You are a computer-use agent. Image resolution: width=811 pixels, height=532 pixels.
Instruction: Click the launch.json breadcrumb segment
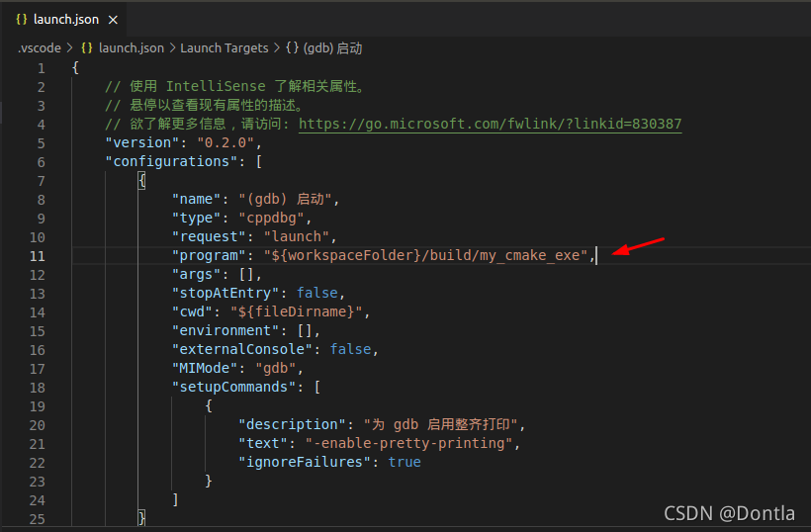tap(131, 48)
